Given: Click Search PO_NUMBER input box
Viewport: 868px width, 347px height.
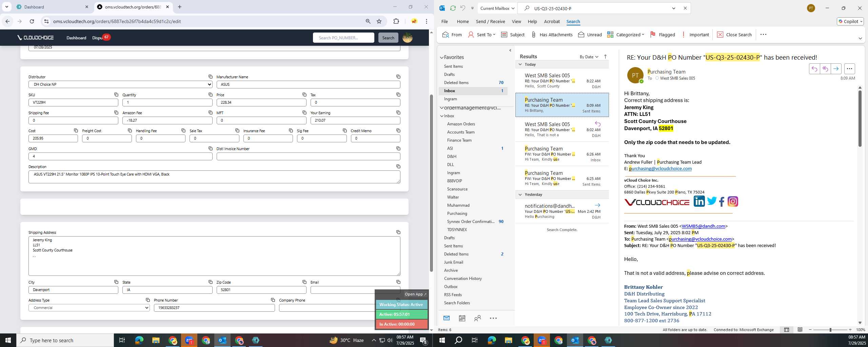Looking at the screenshot, I should [343, 38].
